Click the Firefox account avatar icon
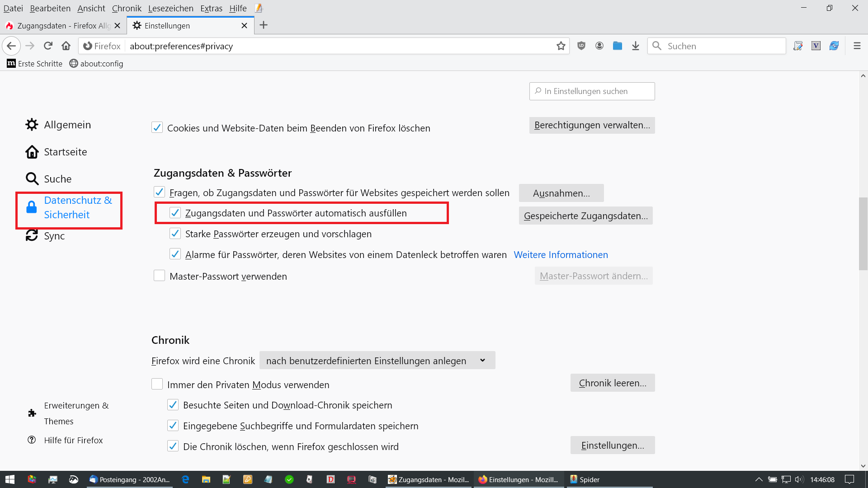 pos(599,46)
